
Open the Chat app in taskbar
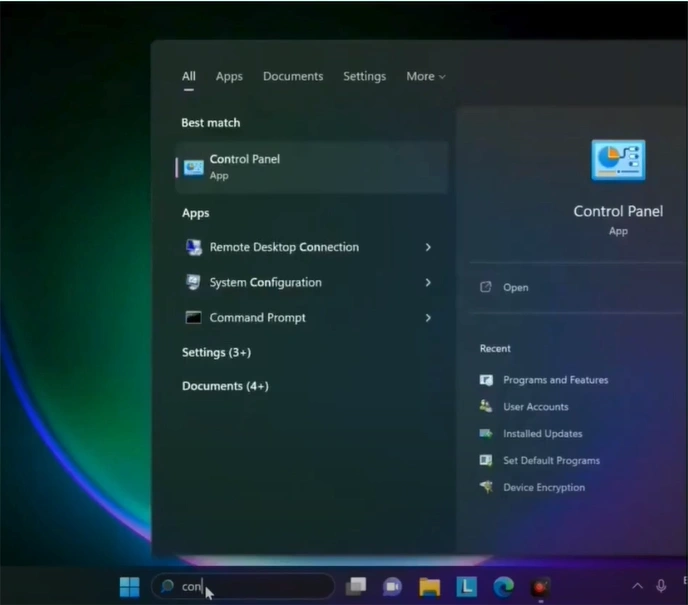point(392,587)
